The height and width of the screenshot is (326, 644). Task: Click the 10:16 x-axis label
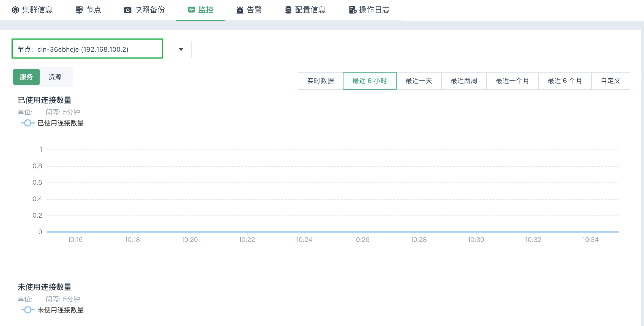pyautogui.click(x=75, y=240)
